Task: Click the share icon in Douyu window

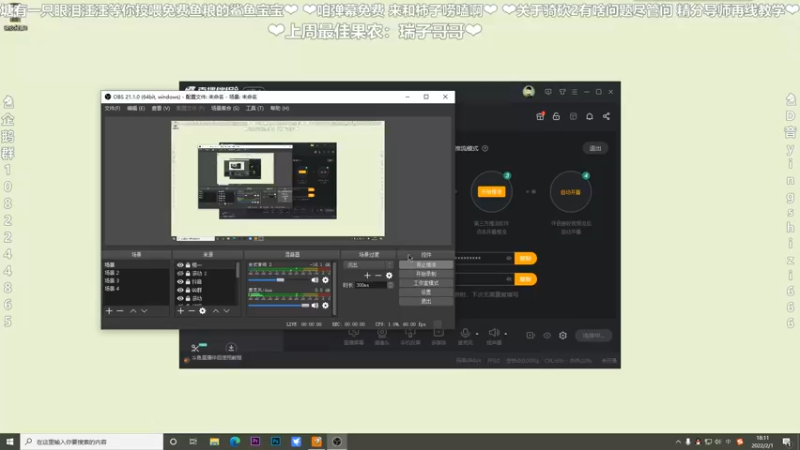Action: 606,116
